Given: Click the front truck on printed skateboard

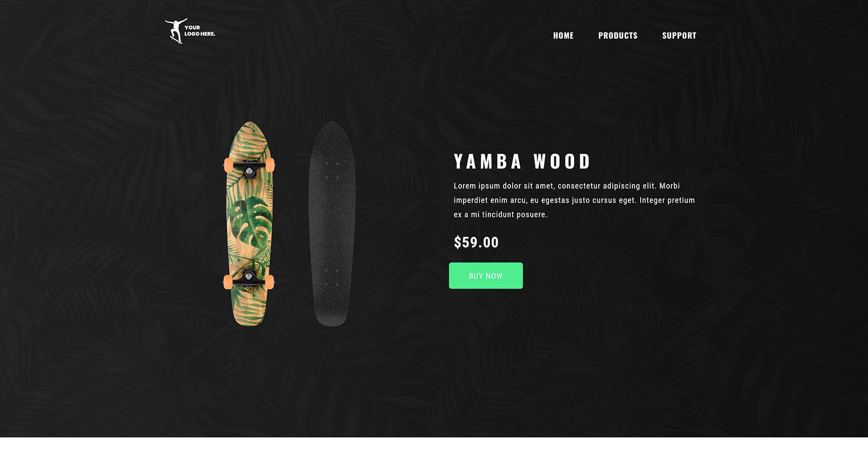Looking at the screenshot, I should click(x=249, y=167).
